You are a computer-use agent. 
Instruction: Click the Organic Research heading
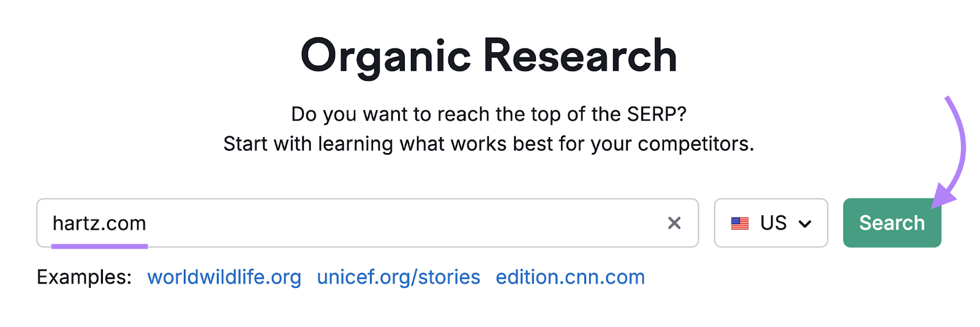[489, 56]
